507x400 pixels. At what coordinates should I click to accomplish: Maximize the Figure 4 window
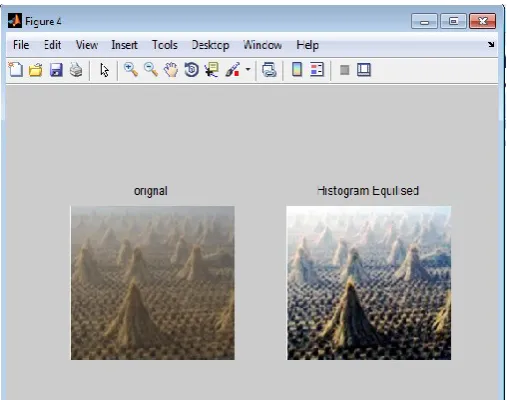pos(453,21)
